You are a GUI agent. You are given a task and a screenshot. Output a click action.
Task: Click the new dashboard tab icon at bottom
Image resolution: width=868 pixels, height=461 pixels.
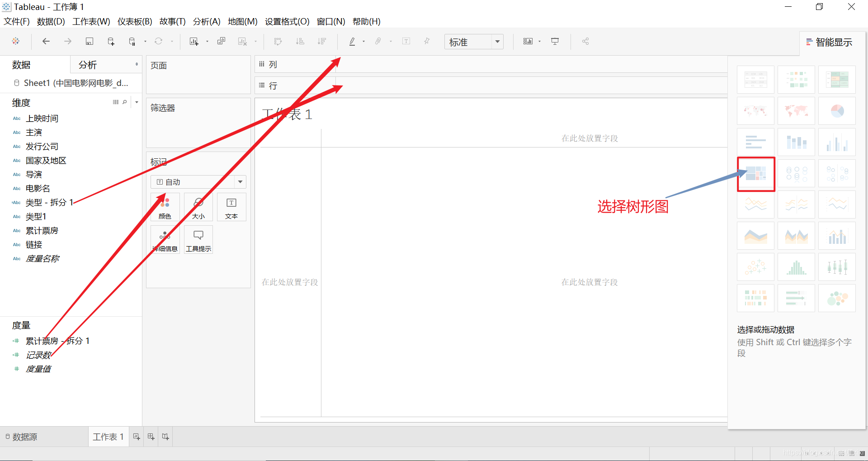151,437
